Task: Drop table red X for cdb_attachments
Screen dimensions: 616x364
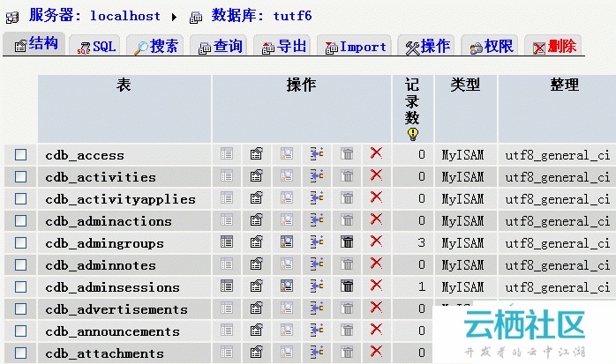Action: click(x=376, y=351)
